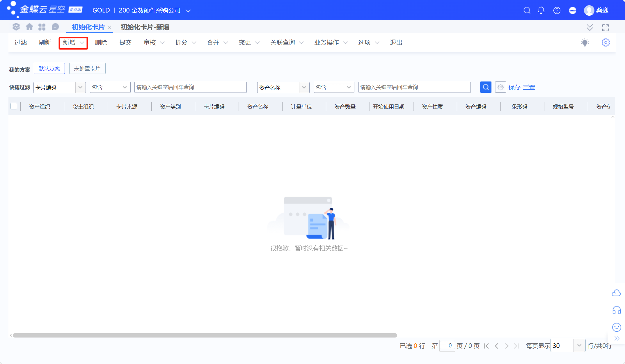
Task: Go to the previous page arrow
Action: pos(497,346)
